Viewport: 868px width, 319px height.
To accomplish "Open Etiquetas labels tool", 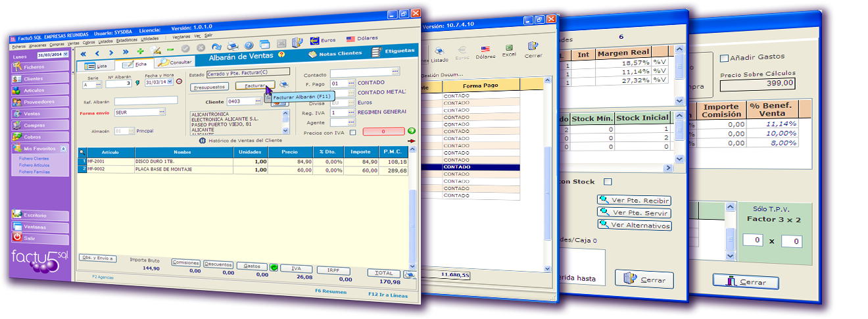I will pos(393,51).
